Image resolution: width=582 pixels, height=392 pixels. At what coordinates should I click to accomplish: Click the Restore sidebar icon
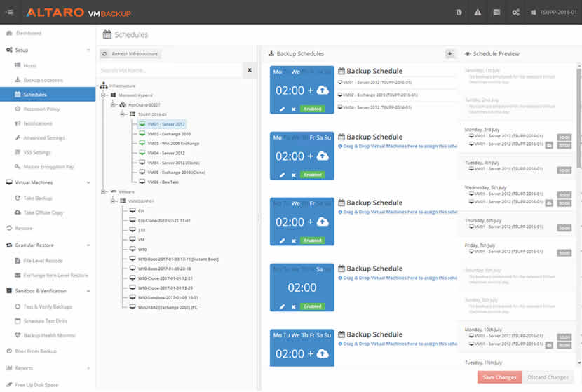9,228
